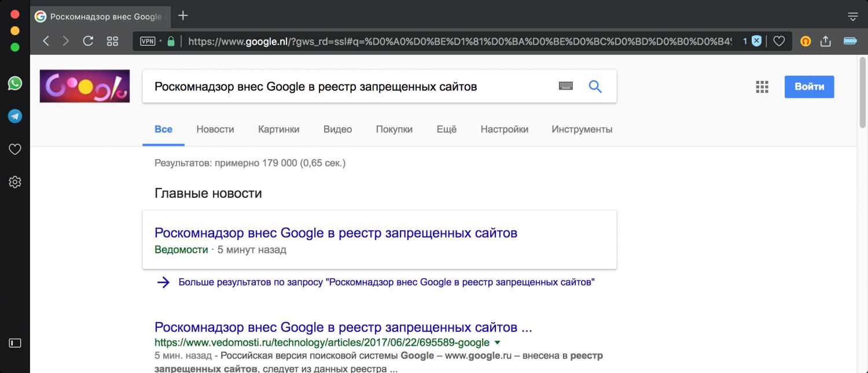This screenshot has height=373, width=868.
Task: Open Telegram in the Opera sidebar
Action: coord(15,116)
